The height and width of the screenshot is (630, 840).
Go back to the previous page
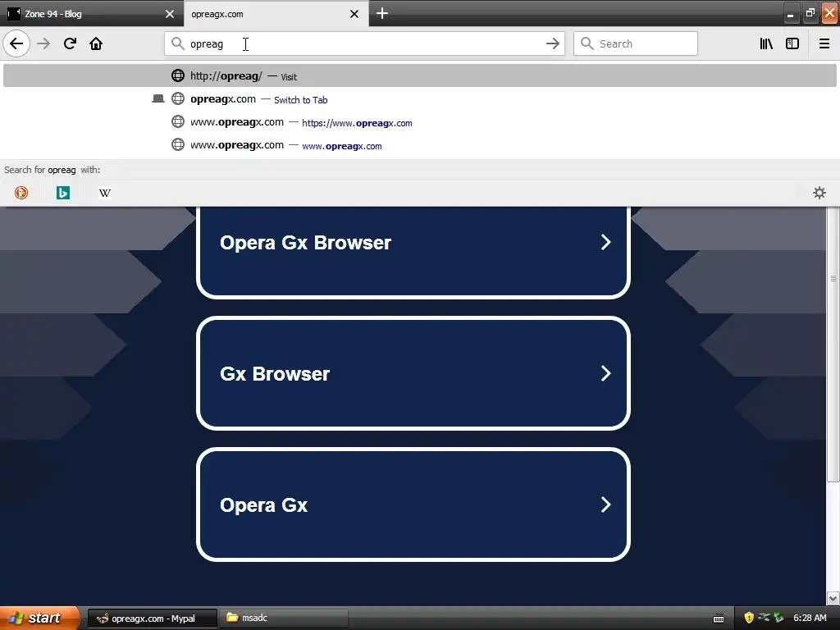[16, 43]
